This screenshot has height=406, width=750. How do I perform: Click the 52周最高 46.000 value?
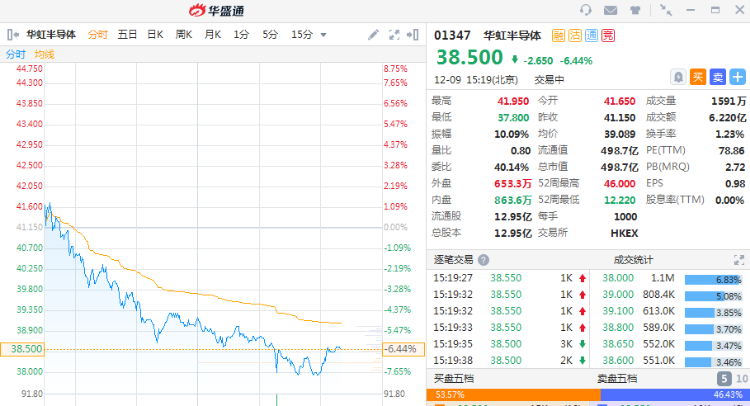[x=619, y=184]
